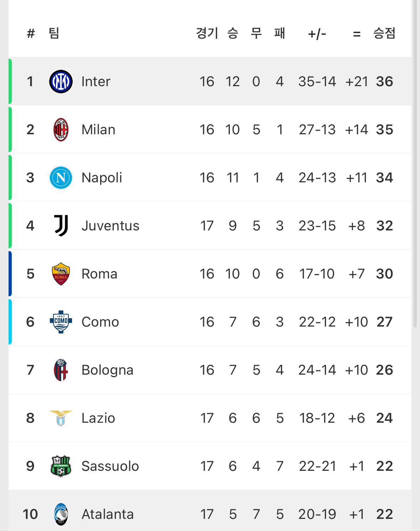Open the Inter team name link
The height and width of the screenshot is (531, 420).
coord(96,82)
